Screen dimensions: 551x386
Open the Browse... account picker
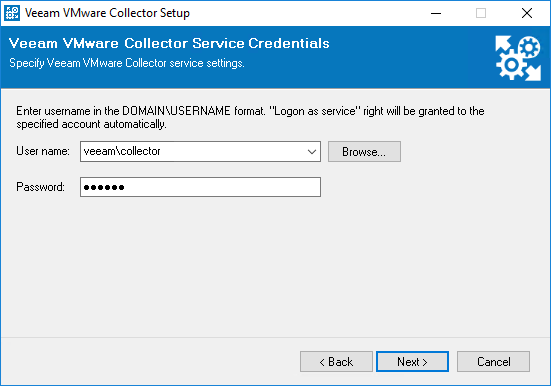(364, 152)
